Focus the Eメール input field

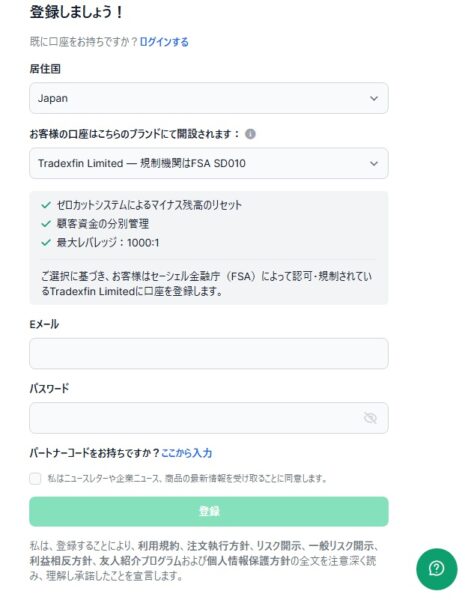pyautogui.click(x=209, y=354)
